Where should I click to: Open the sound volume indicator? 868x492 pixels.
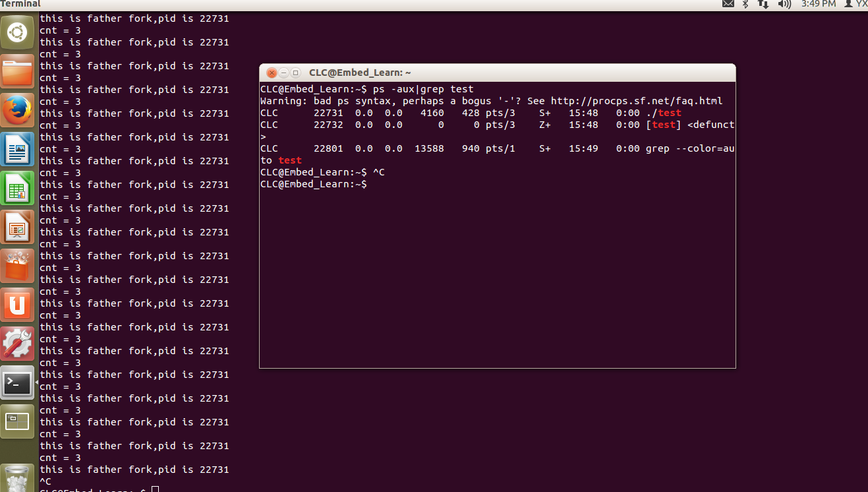[784, 4]
